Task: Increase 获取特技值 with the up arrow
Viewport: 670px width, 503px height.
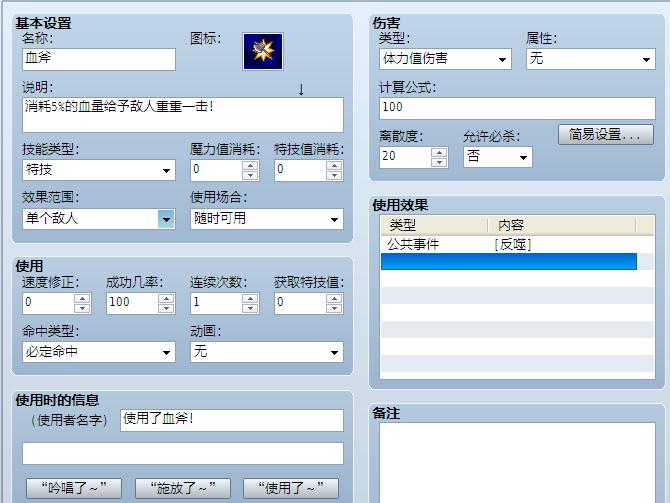Action: tap(334, 298)
